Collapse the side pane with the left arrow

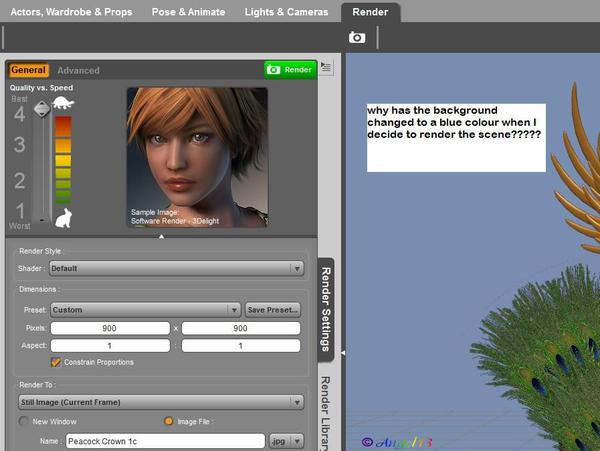(343, 353)
